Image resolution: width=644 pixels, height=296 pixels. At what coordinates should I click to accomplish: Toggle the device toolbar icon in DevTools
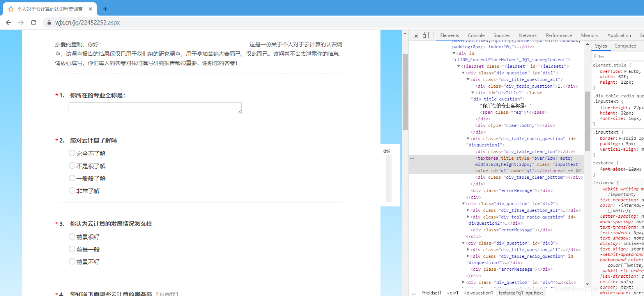(x=426, y=35)
